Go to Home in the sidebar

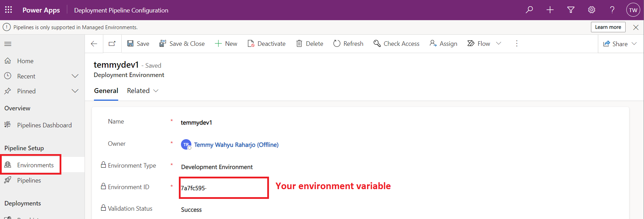(x=25, y=61)
